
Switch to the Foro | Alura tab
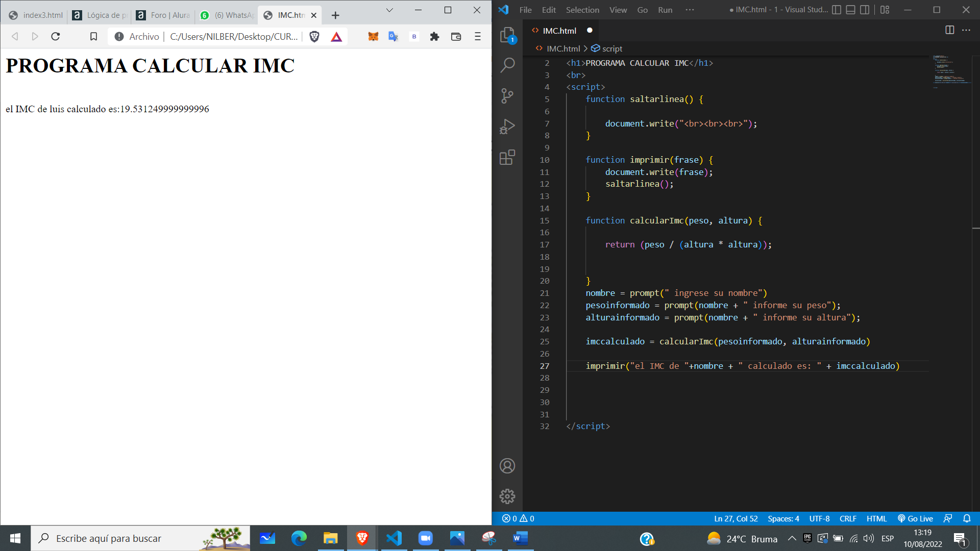pyautogui.click(x=163, y=15)
